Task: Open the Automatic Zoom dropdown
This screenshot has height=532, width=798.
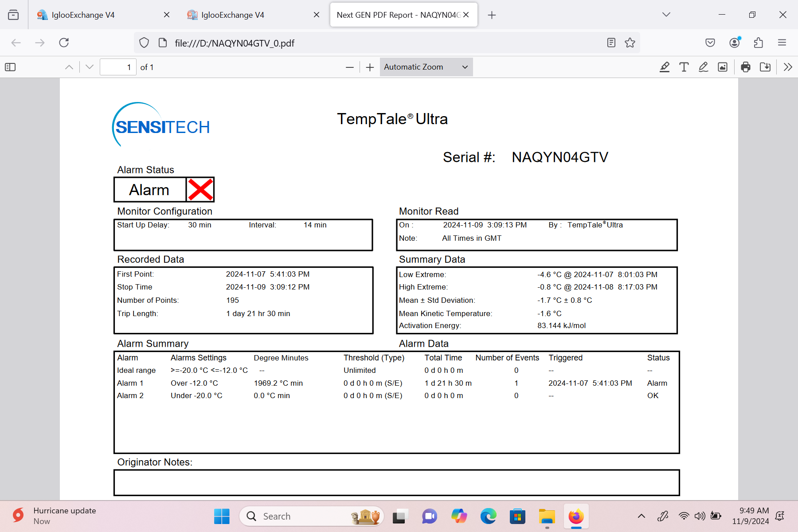Action: 426,67
